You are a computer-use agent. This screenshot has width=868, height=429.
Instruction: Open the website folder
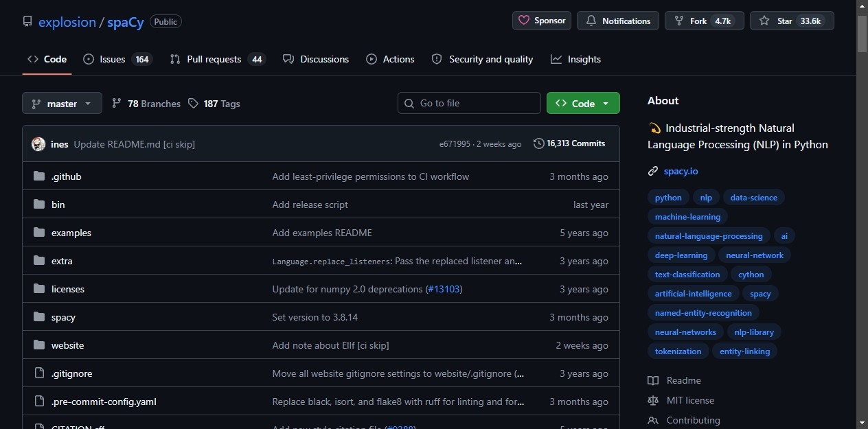pyautogui.click(x=67, y=345)
